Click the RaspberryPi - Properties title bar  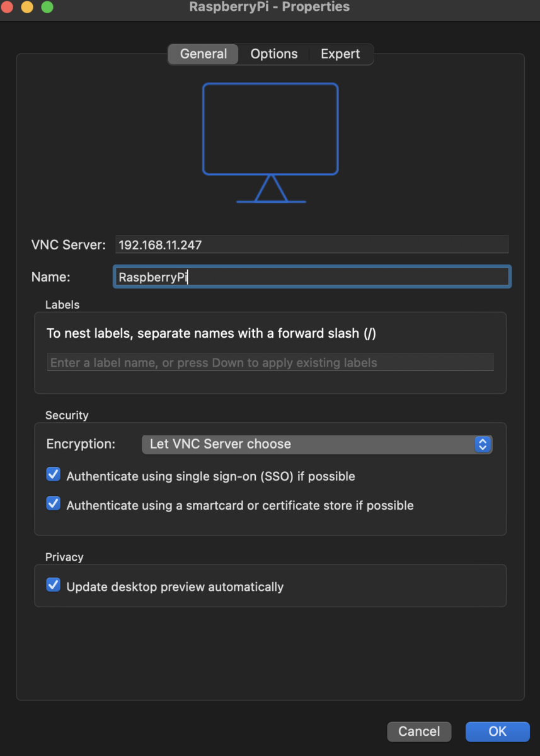[x=270, y=7]
